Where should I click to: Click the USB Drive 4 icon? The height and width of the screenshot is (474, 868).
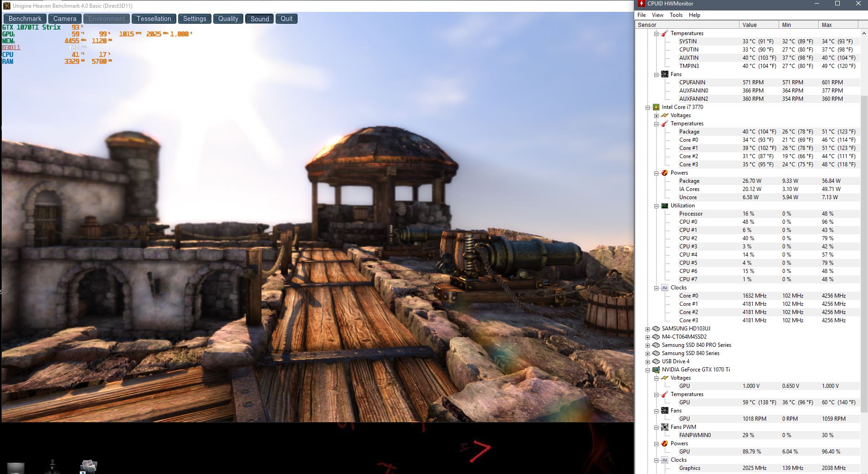click(656, 361)
